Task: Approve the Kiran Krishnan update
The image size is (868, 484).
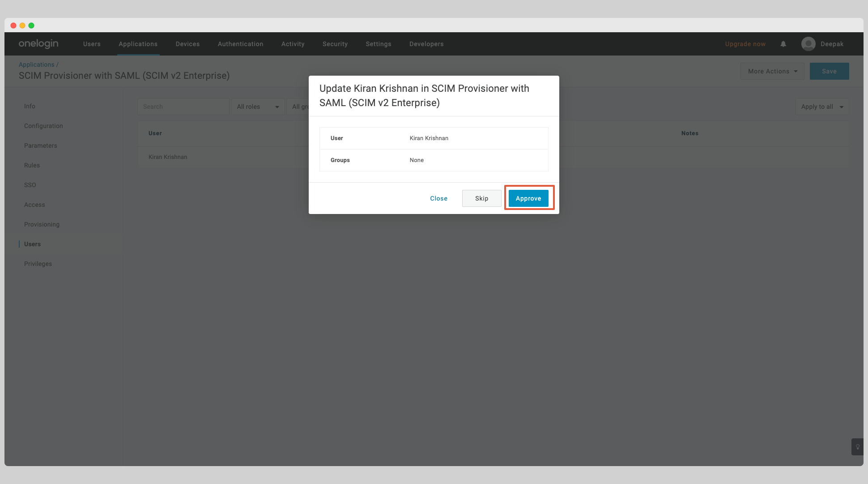Action: (528, 198)
